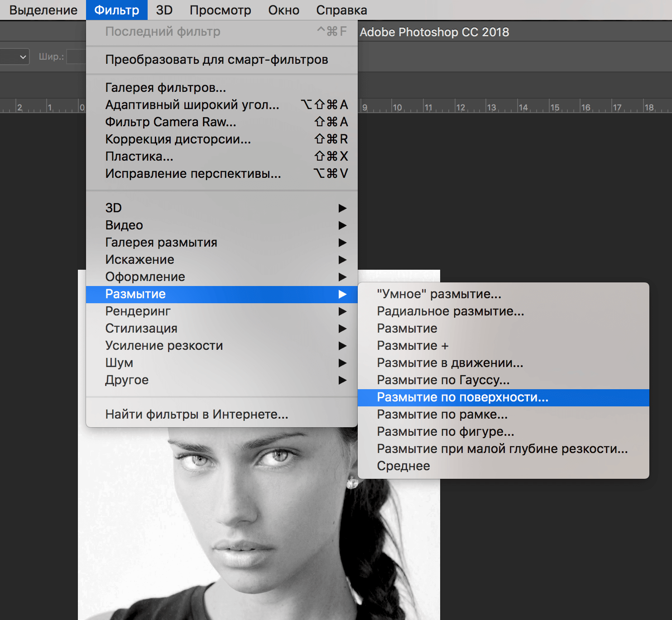Expand the Галерея размытия submenu
The width and height of the screenshot is (672, 620).
coord(161,242)
